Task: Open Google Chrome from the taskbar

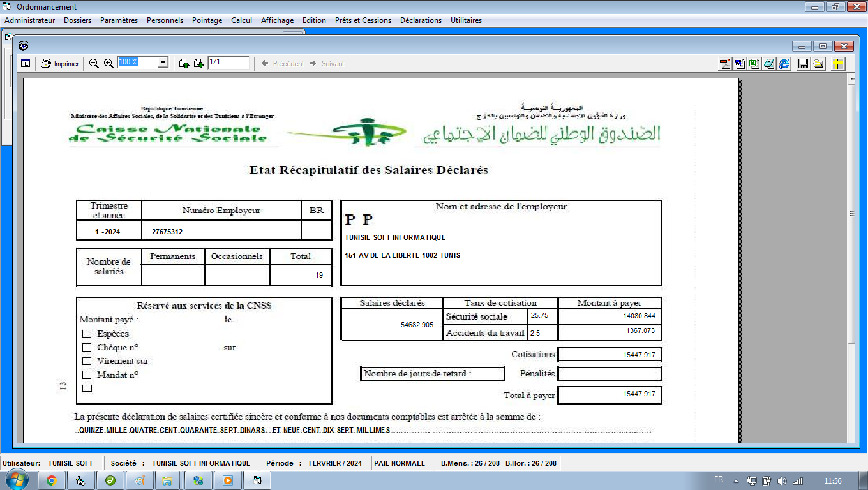Action: [x=52, y=480]
